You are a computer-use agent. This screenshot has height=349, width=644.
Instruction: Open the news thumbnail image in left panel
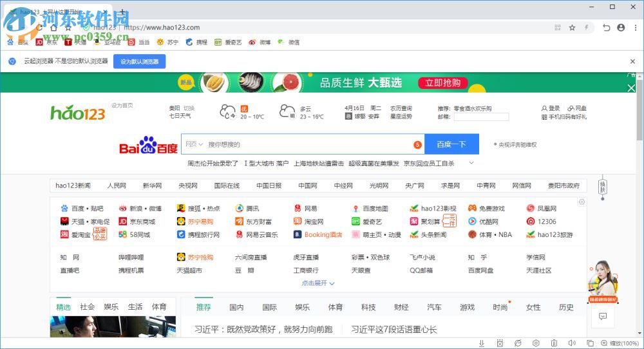(113, 327)
